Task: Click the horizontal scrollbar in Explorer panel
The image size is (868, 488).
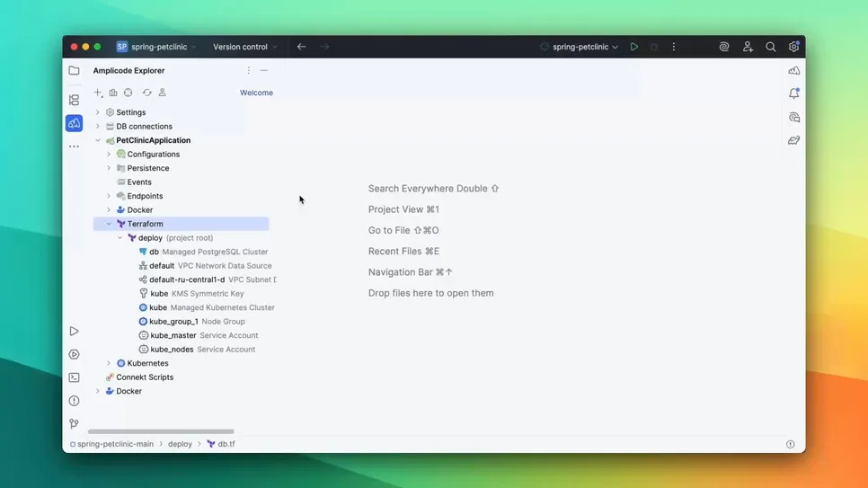Action: (x=161, y=431)
